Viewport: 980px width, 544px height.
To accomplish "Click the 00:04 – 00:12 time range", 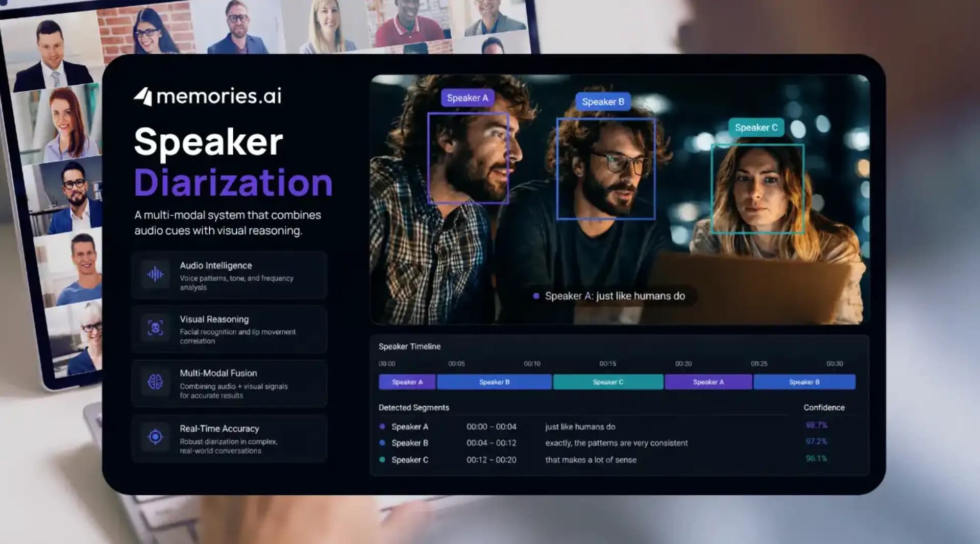I will [492, 443].
